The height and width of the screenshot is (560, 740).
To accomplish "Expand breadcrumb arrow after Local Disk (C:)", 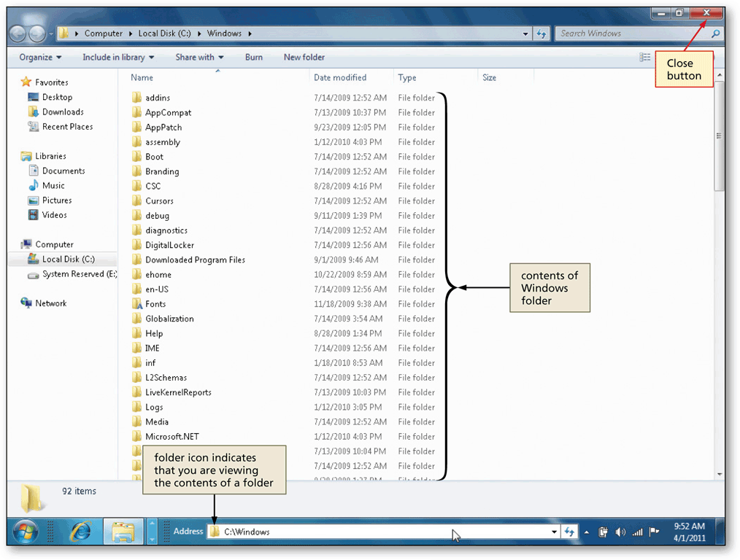I will 199,34.
